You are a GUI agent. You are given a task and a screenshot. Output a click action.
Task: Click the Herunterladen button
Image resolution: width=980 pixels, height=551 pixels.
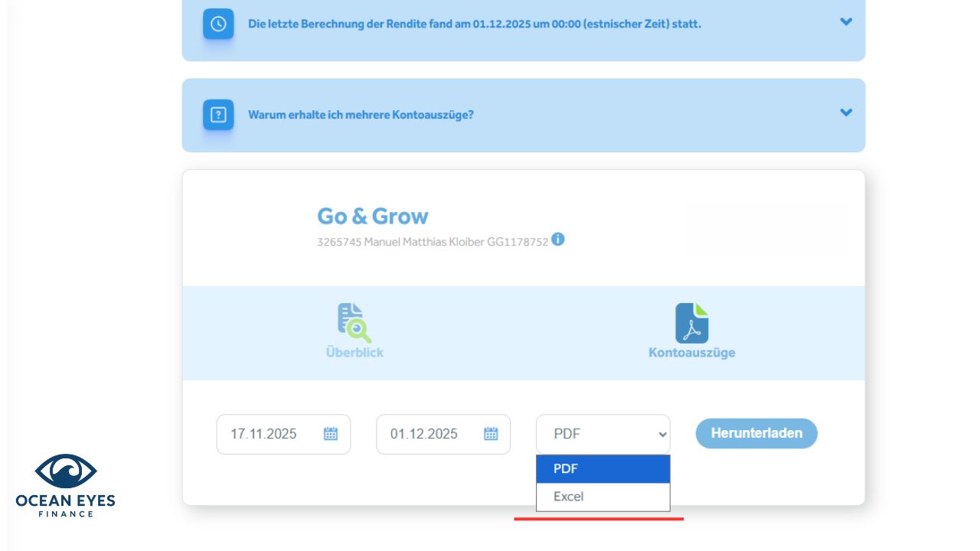pos(756,433)
